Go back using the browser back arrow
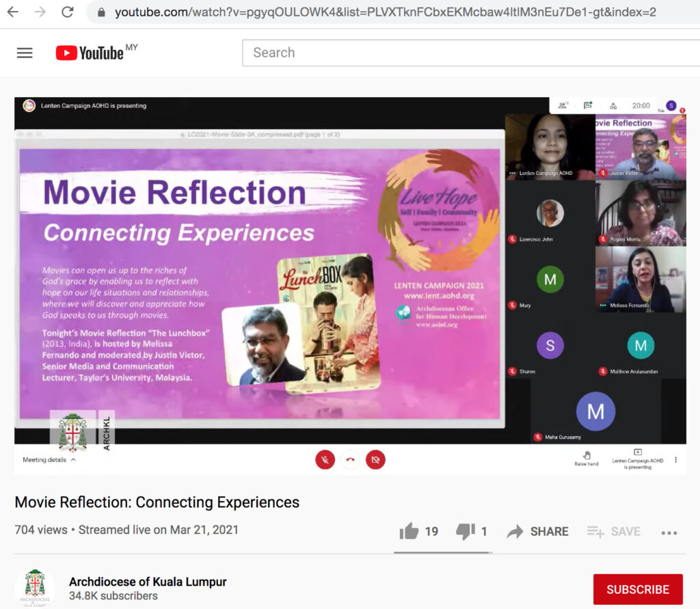700x609 pixels. click(12, 12)
